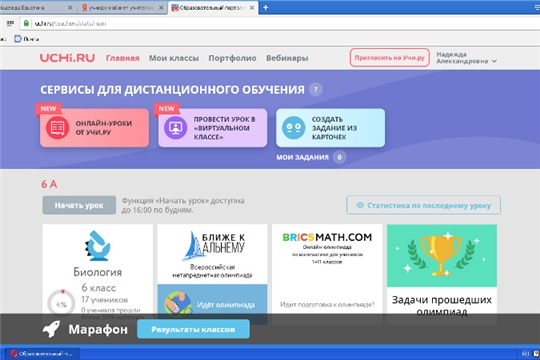Click the RU language indicator in tray
540x360 pixels.
525,354
